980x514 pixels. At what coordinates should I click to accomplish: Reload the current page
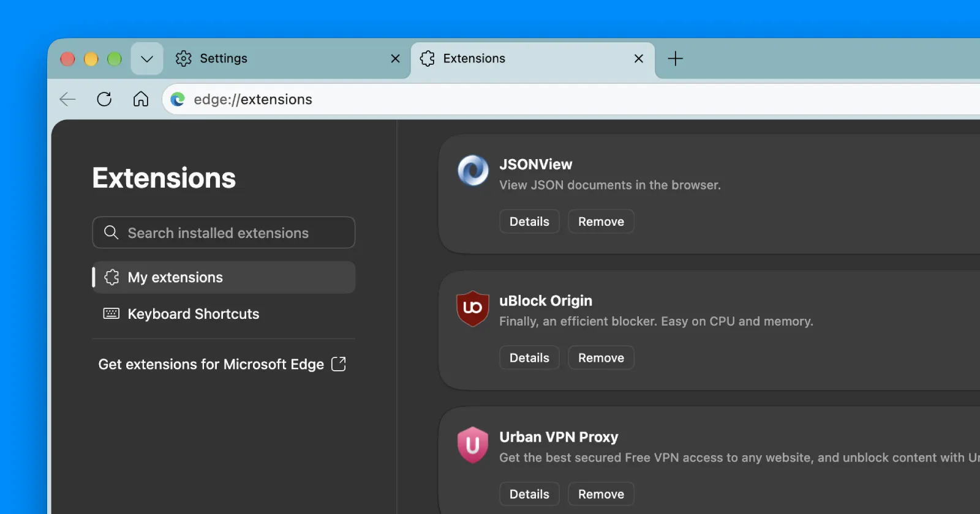104,99
